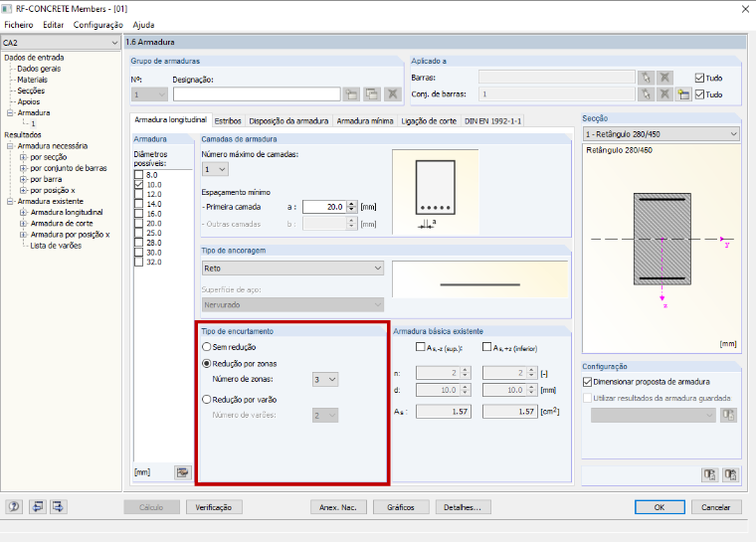Enable the 16.0 diameter checkbox
The height and width of the screenshot is (542, 756).
139,214
